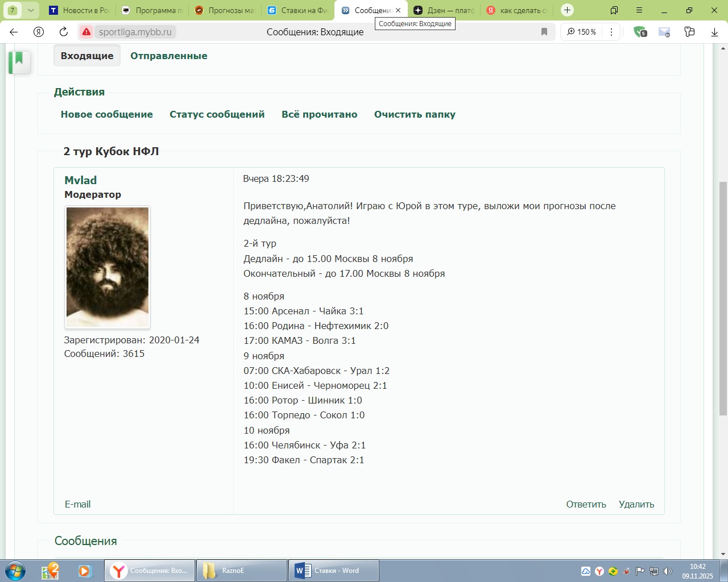The width and height of the screenshot is (728, 582).
Task: Click the E-mail link under Mvlad
Action: tap(77, 504)
